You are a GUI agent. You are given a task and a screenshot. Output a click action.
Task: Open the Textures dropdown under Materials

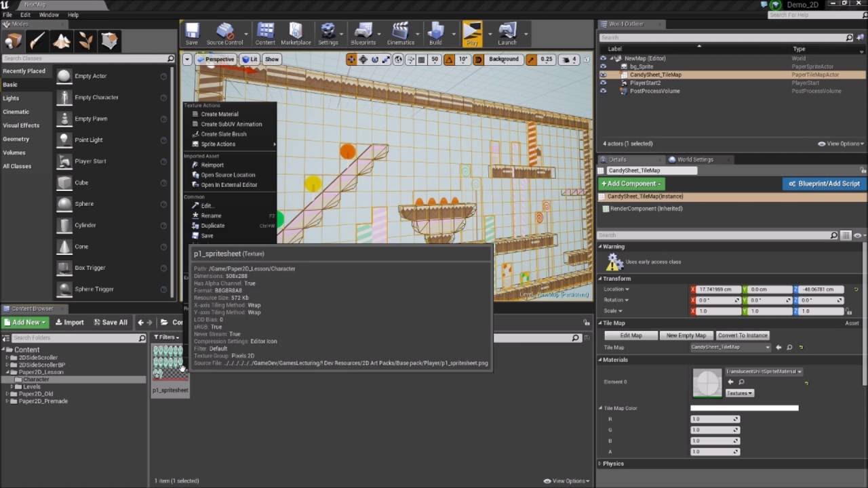[740, 393]
